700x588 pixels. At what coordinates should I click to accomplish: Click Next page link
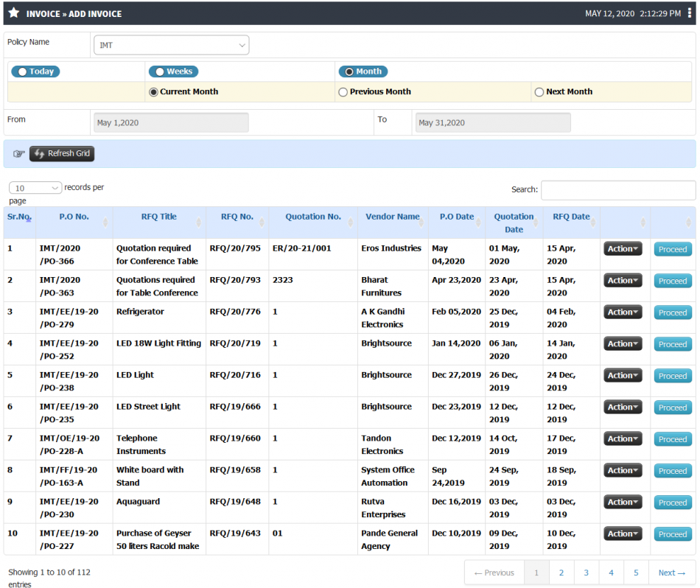pos(672,573)
